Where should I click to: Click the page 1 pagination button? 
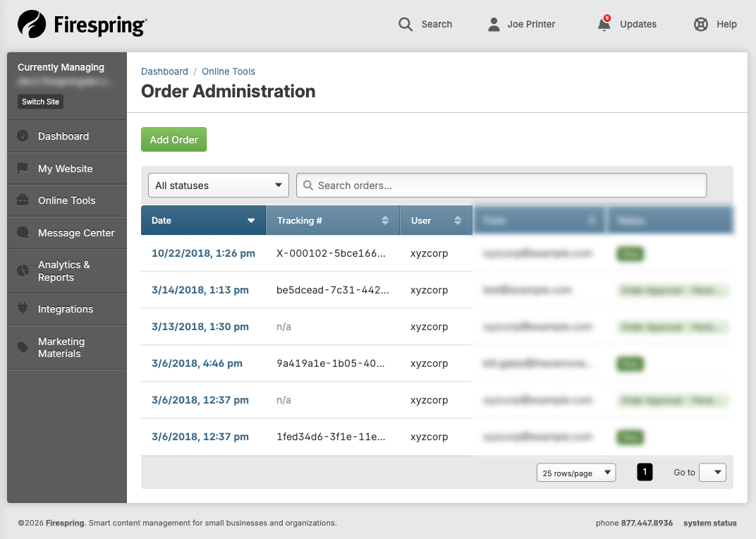645,472
